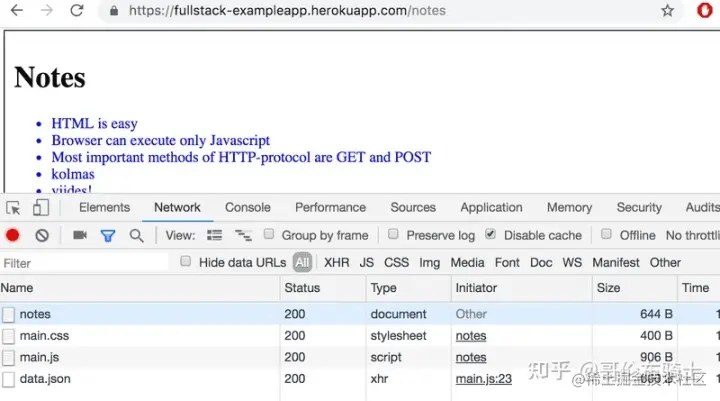The width and height of the screenshot is (720, 401).
Task: Open the Opera extension icon
Action: pyautogui.click(x=704, y=10)
